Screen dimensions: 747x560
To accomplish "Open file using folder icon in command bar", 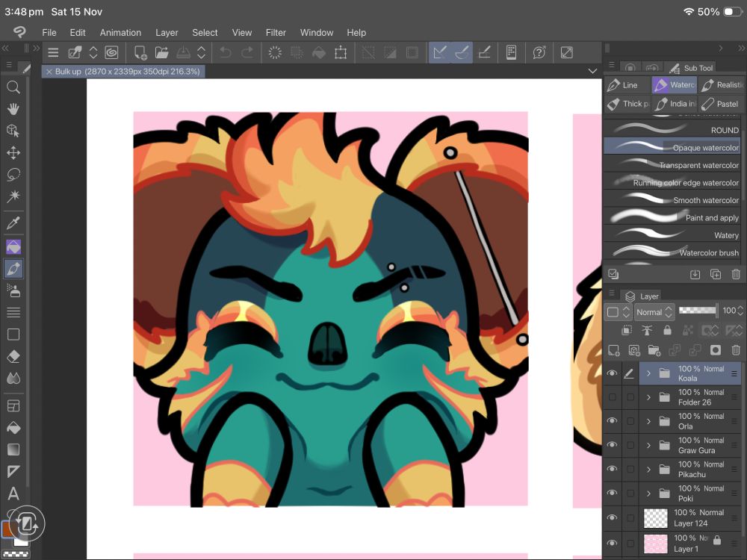I will (161, 52).
